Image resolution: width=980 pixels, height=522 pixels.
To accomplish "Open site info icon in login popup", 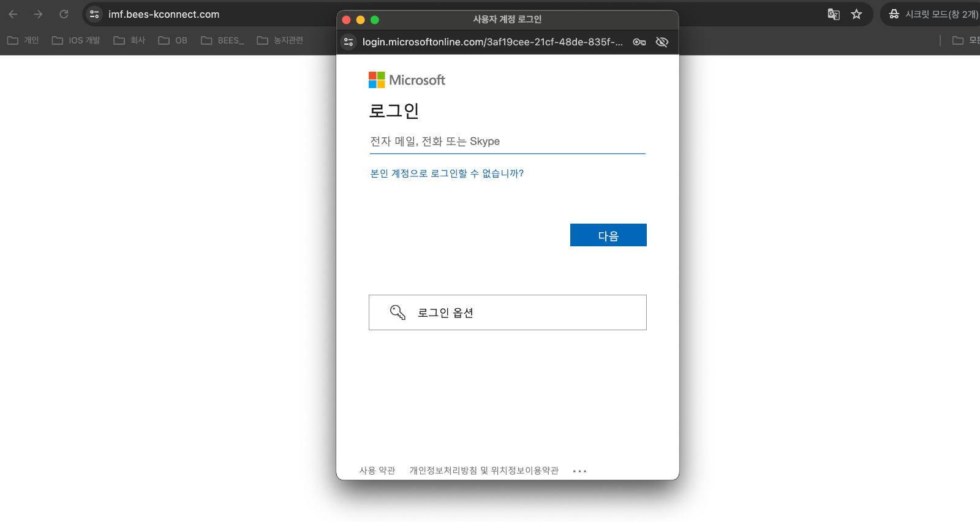I will click(349, 42).
